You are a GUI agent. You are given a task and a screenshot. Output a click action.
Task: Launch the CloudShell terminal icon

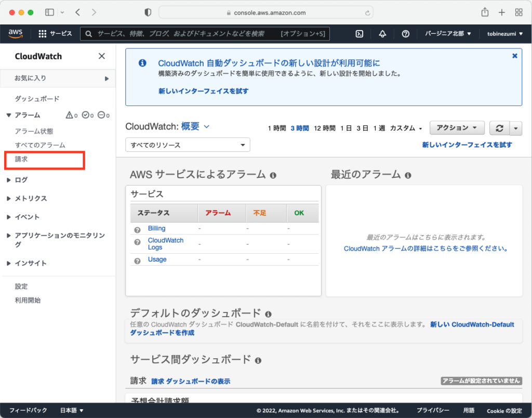[360, 34]
